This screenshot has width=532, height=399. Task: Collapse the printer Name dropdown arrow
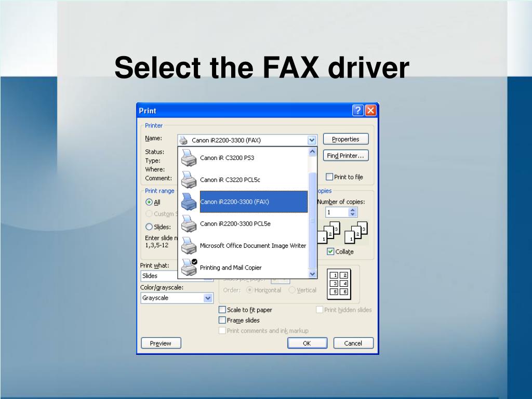312,140
